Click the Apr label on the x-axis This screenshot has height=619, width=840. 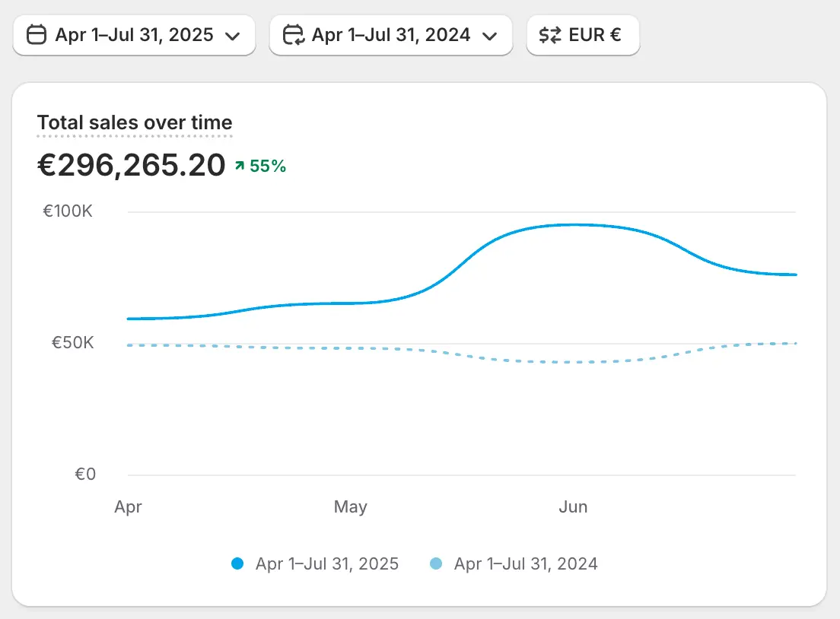pyautogui.click(x=128, y=506)
